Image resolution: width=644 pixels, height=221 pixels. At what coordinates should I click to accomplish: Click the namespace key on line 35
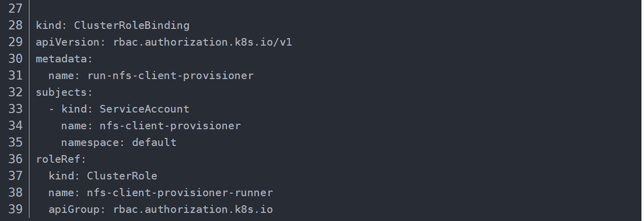coord(90,142)
